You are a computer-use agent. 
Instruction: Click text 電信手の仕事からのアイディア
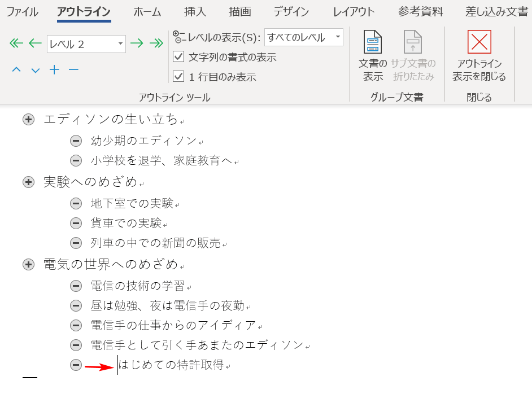pyautogui.click(x=173, y=325)
